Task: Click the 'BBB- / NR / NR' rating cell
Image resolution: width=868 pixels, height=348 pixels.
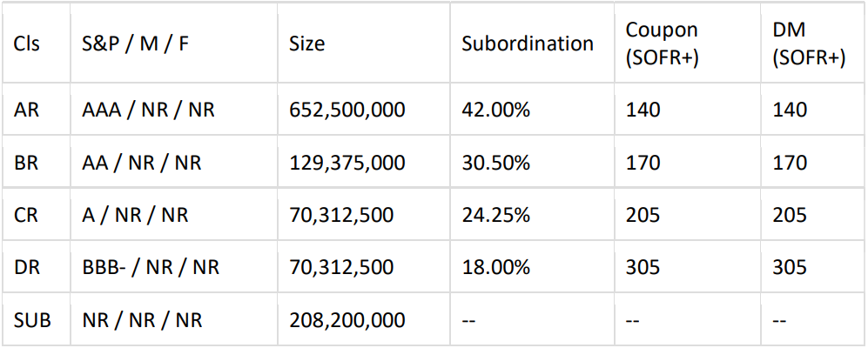Action: [151, 267]
